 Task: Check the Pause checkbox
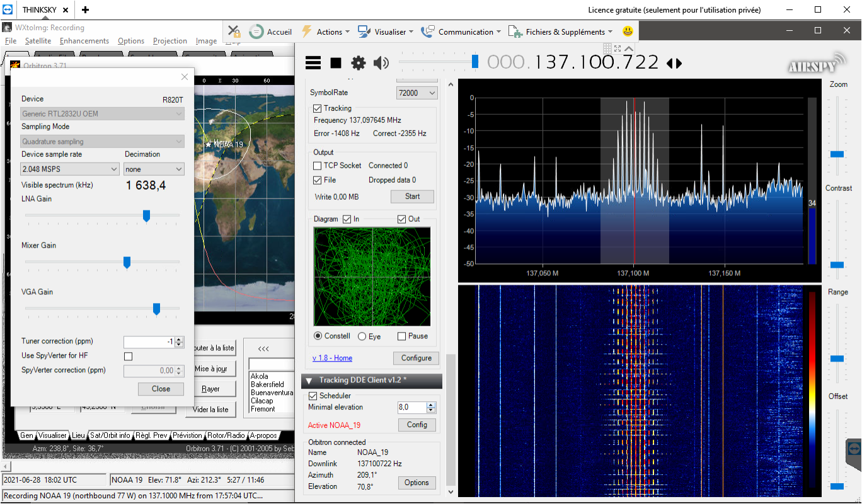click(x=401, y=336)
